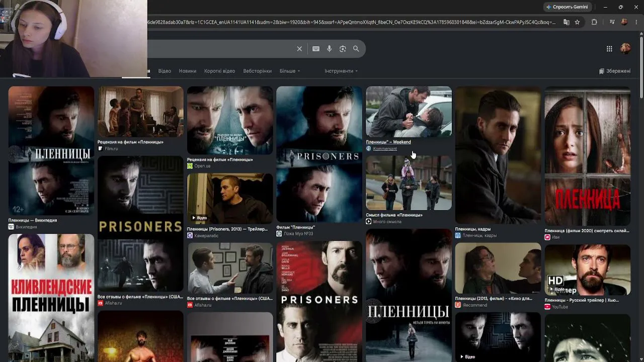Open the media controls icon in Chrome toolbar
This screenshot has height=362, width=644.
pyautogui.click(x=612, y=22)
